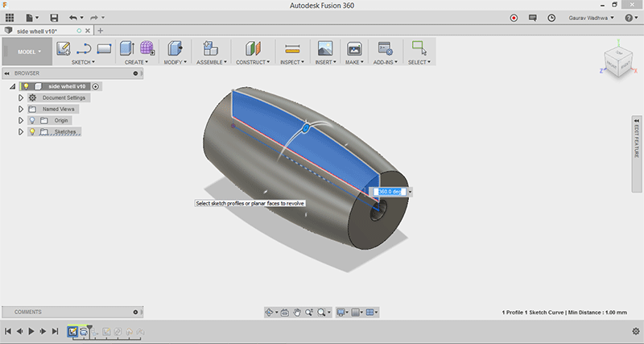Image resolution: width=644 pixels, height=344 pixels.
Task: Open the Job Status clock icon
Action: coord(551,18)
